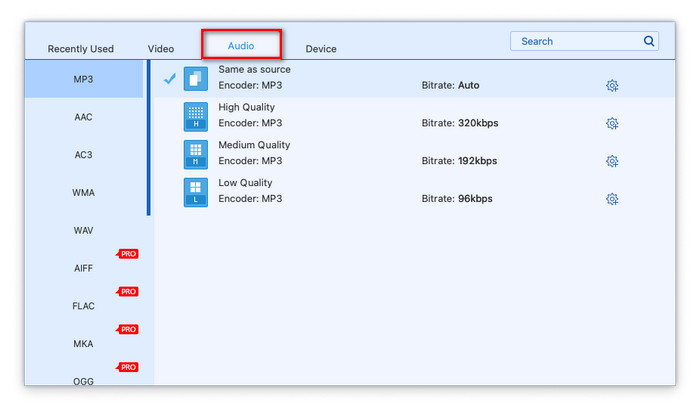This screenshot has width=700, height=413.
Task: Select the FLAC PRO format
Action: (84, 306)
